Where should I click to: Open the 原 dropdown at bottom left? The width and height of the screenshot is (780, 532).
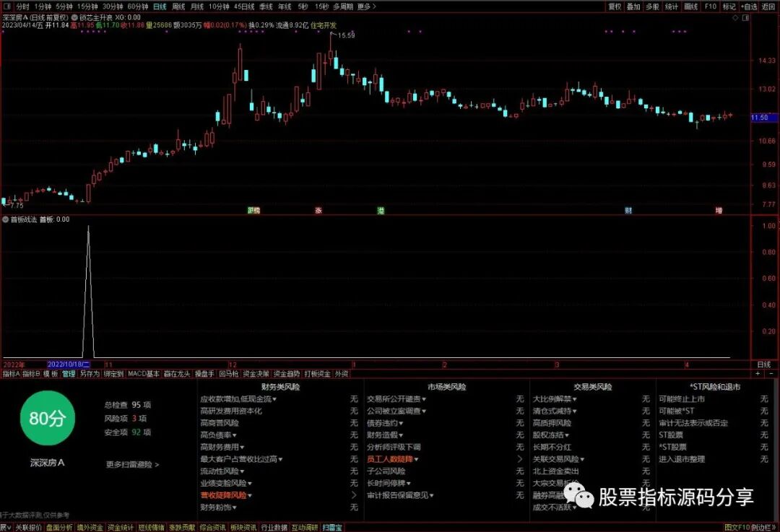tap(6, 528)
